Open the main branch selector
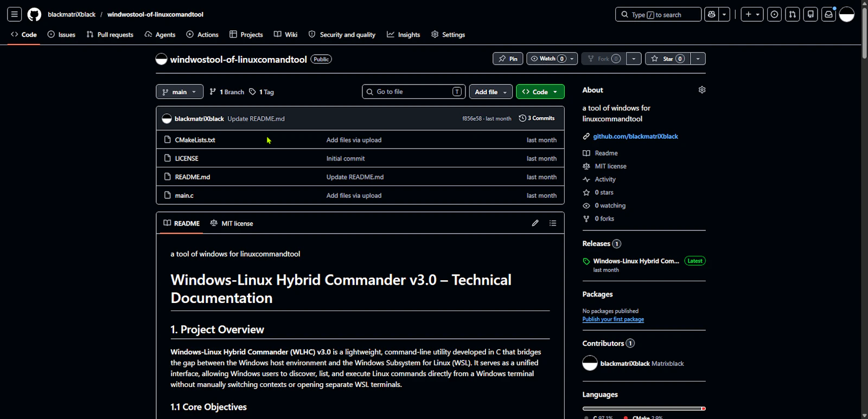Viewport: 868px width, 419px height. 180,92
